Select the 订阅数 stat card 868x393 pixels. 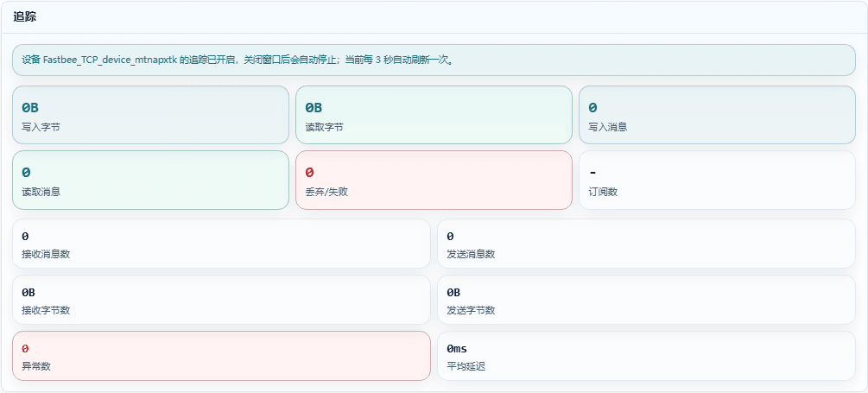(x=718, y=180)
